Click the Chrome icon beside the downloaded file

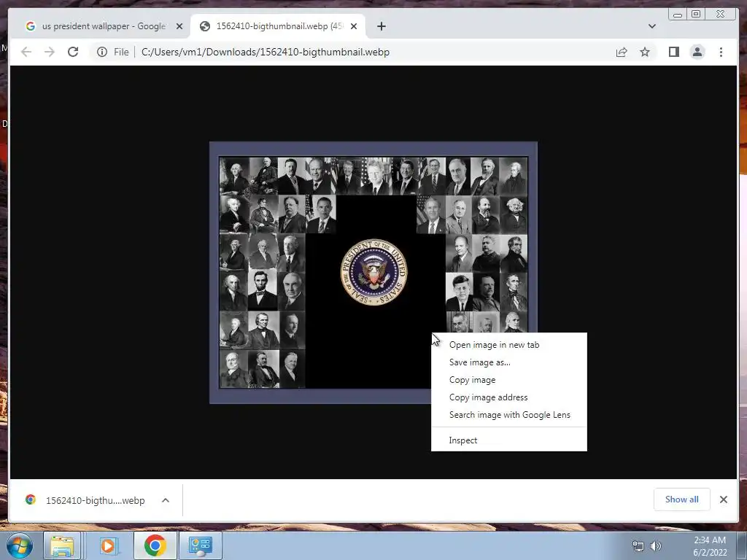click(x=31, y=499)
